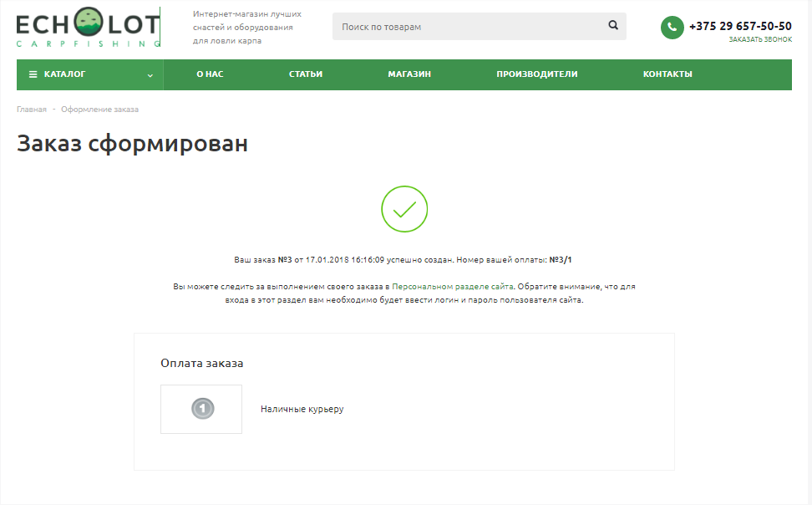Click the green phone icon
Viewport: 812px width, 505px height.
click(x=672, y=28)
